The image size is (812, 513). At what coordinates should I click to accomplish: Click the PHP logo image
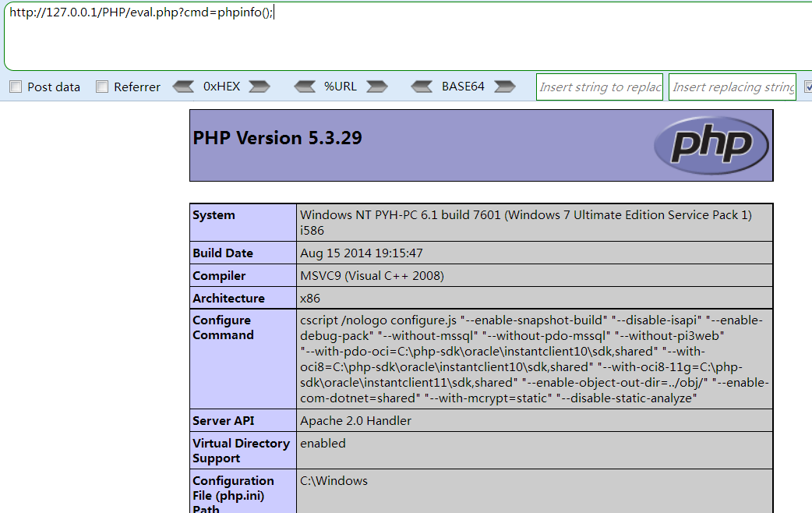tap(711, 145)
